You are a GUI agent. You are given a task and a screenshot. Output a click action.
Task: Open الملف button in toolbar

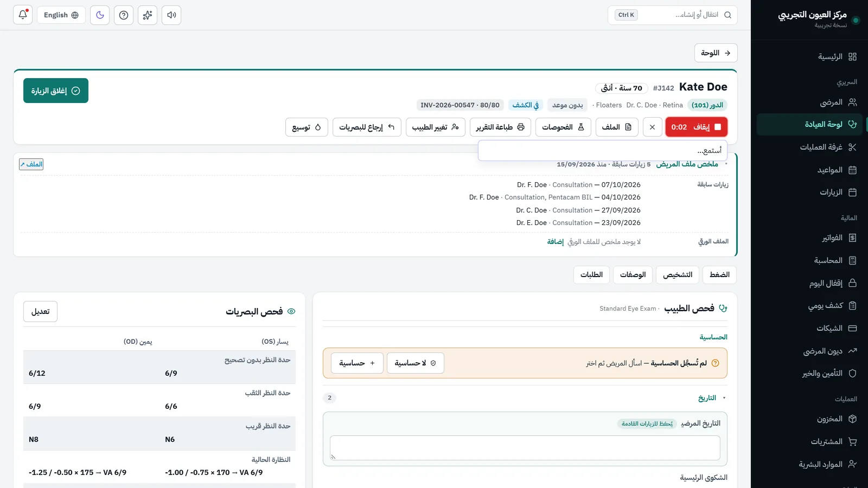click(x=617, y=127)
